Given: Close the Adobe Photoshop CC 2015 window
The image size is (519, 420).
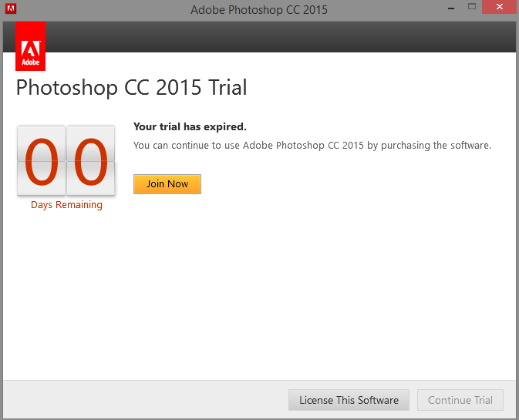Looking at the screenshot, I should click(500, 7).
